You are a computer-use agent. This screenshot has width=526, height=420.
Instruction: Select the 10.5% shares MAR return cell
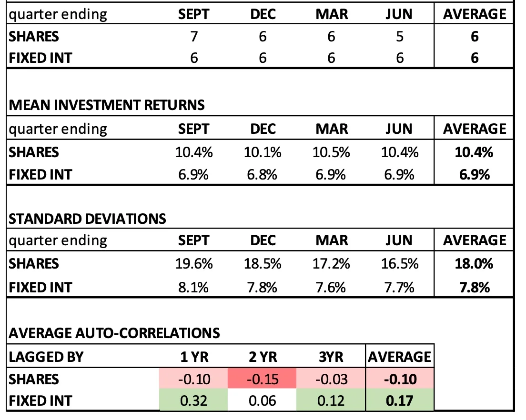click(331, 152)
